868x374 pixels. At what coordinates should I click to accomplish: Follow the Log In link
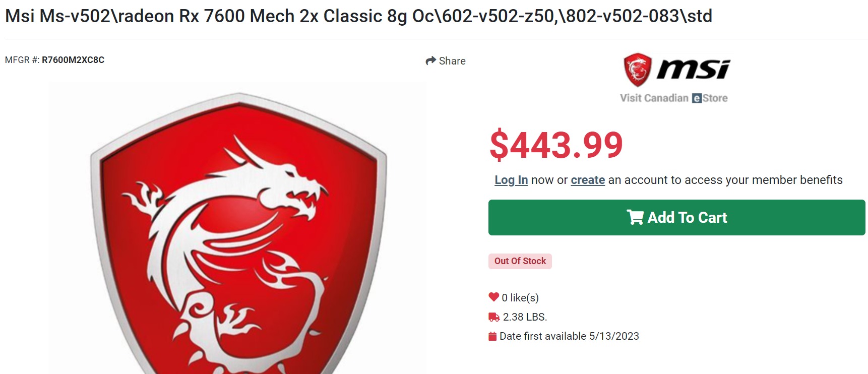pyautogui.click(x=511, y=180)
